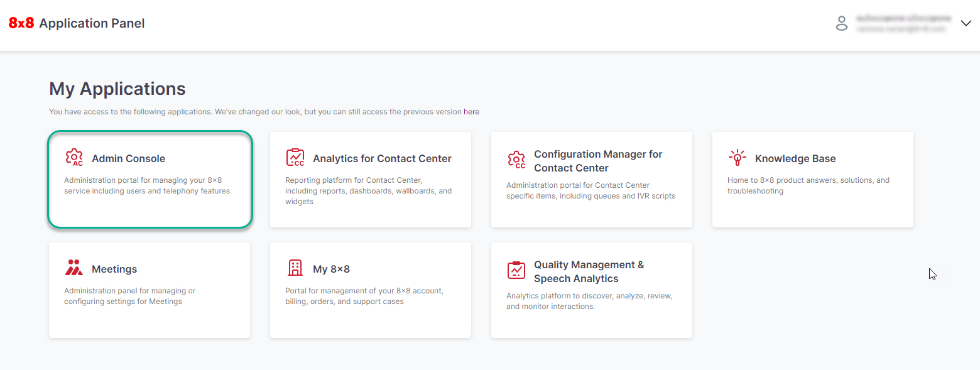Image resolution: width=980 pixels, height=370 pixels.
Task: Open Analytics for Contact Center title
Action: coord(382,158)
